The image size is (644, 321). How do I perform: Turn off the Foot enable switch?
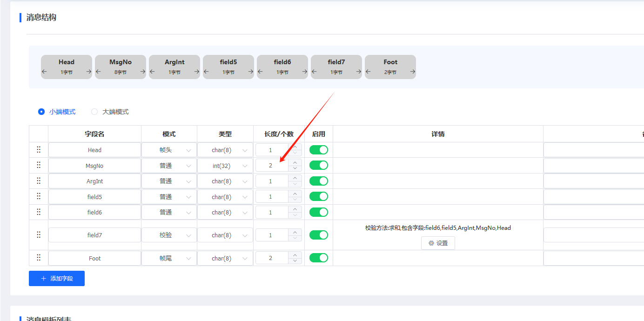click(x=319, y=258)
